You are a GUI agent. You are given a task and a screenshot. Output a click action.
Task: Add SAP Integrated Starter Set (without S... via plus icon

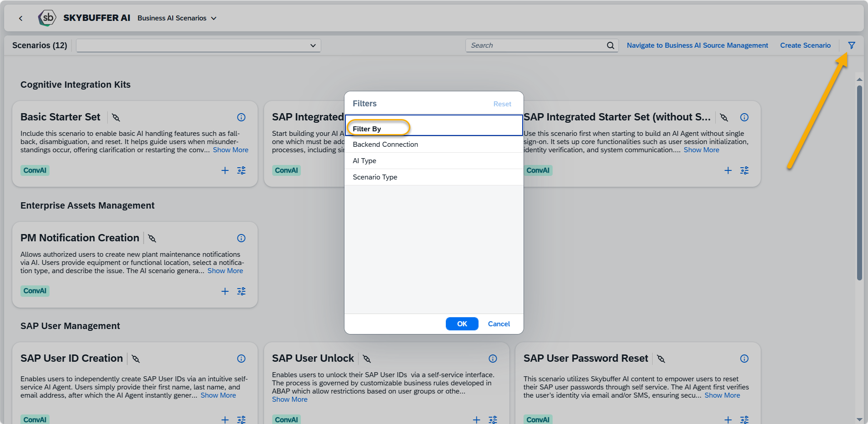[x=728, y=170]
